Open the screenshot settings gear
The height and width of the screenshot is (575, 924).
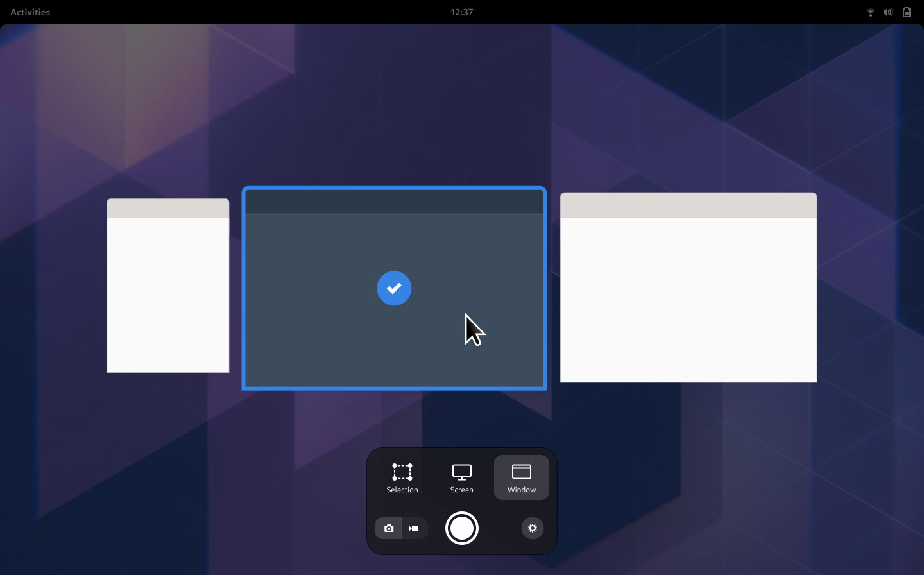(532, 528)
